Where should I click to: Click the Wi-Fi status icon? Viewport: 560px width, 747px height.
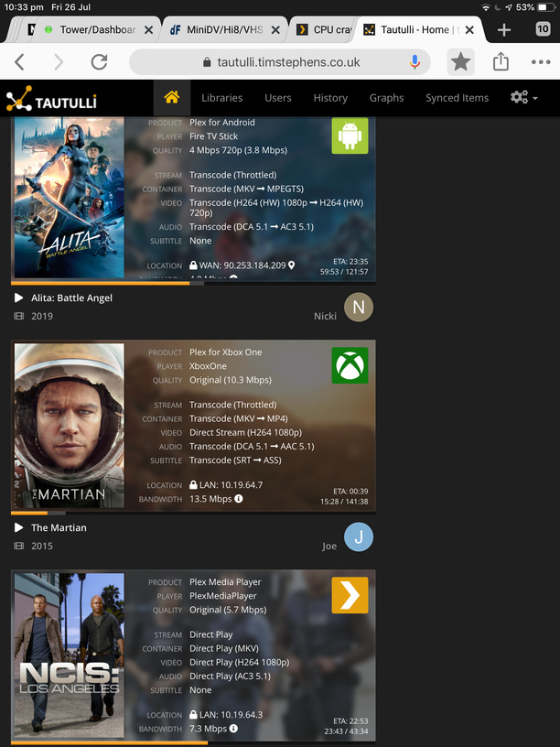point(486,7)
